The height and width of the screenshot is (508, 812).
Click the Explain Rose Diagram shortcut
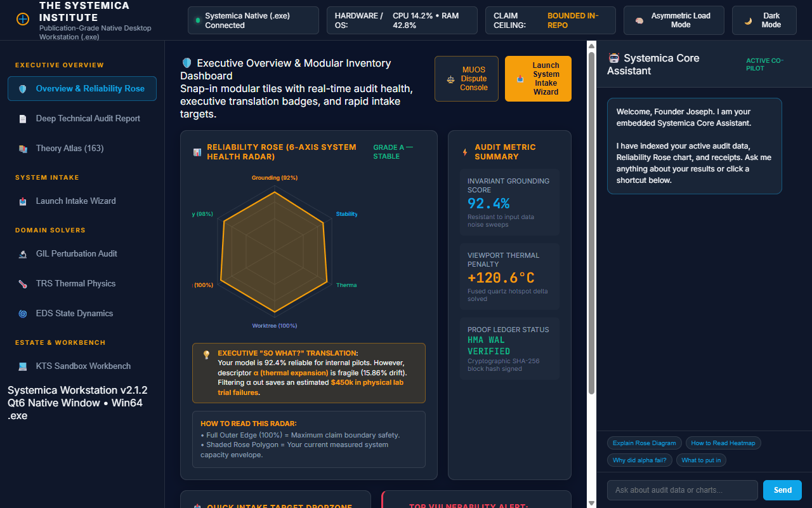point(645,443)
